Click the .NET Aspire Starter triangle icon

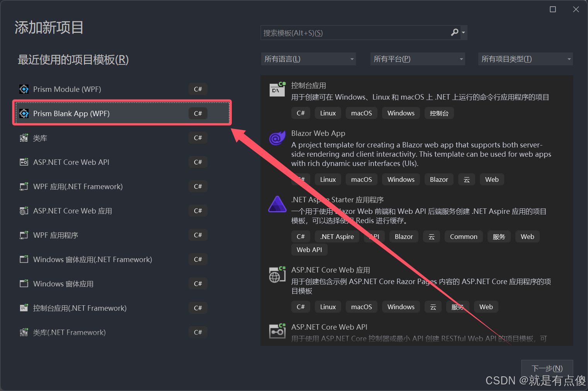point(277,204)
